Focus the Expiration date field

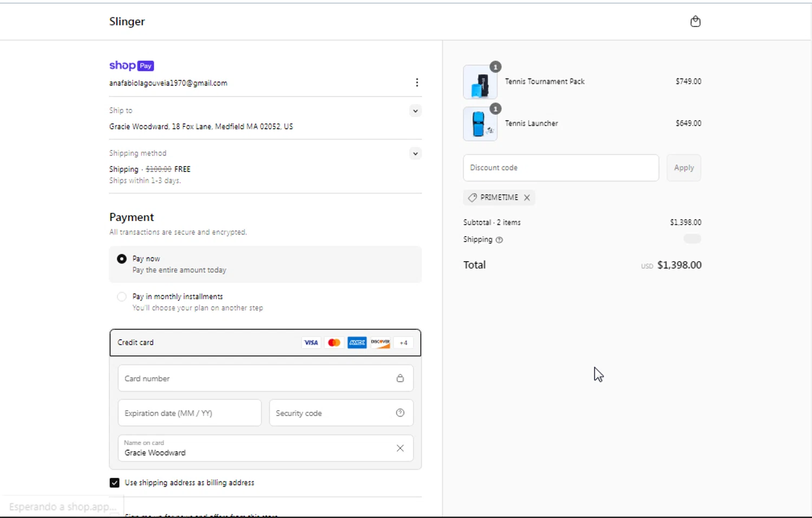pyautogui.click(x=189, y=413)
